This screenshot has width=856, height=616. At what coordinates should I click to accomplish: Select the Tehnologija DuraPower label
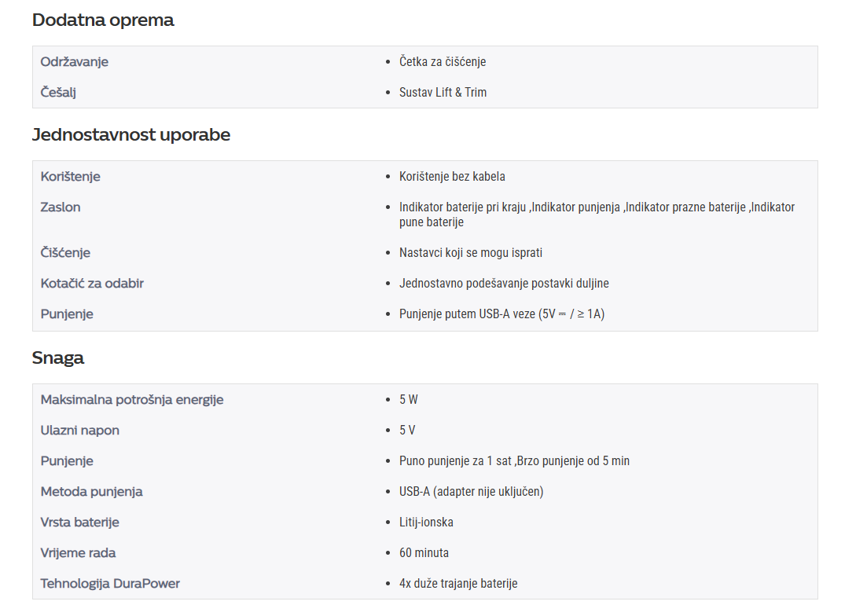click(110, 583)
